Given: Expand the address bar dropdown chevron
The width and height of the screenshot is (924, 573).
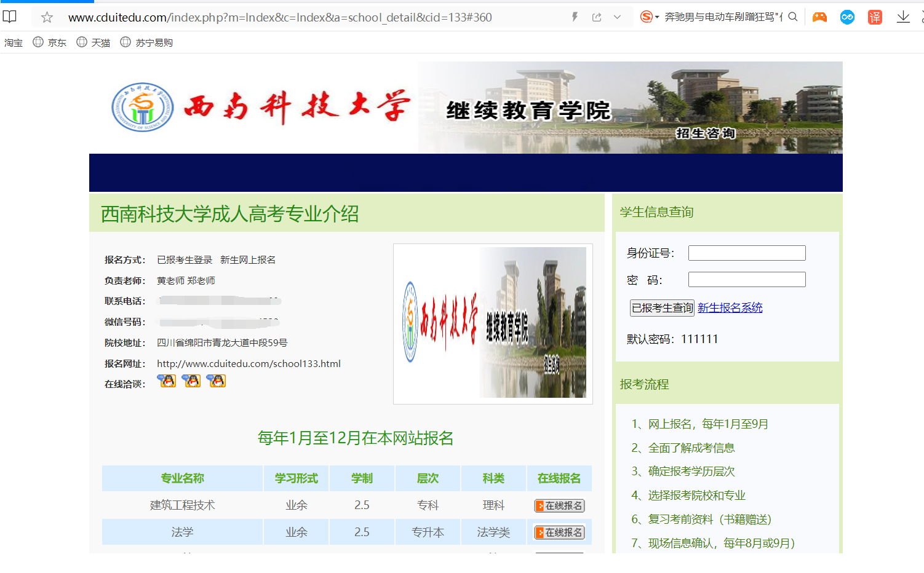Looking at the screenshot, I should (617, 17).
